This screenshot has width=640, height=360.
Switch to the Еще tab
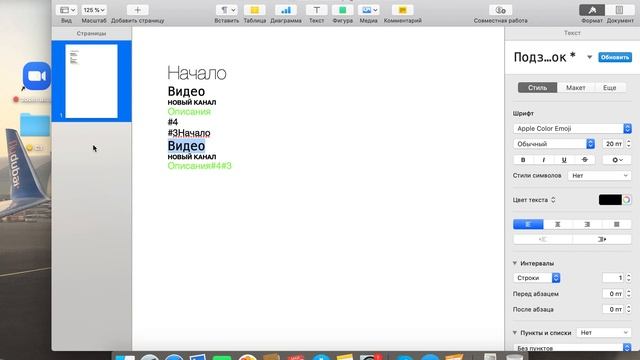pyautogui.click(x=609, y=88)
